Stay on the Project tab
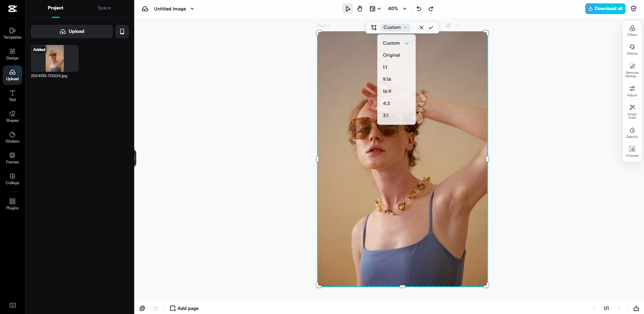Viewport: 644px width, 314px height. (55, 8)
